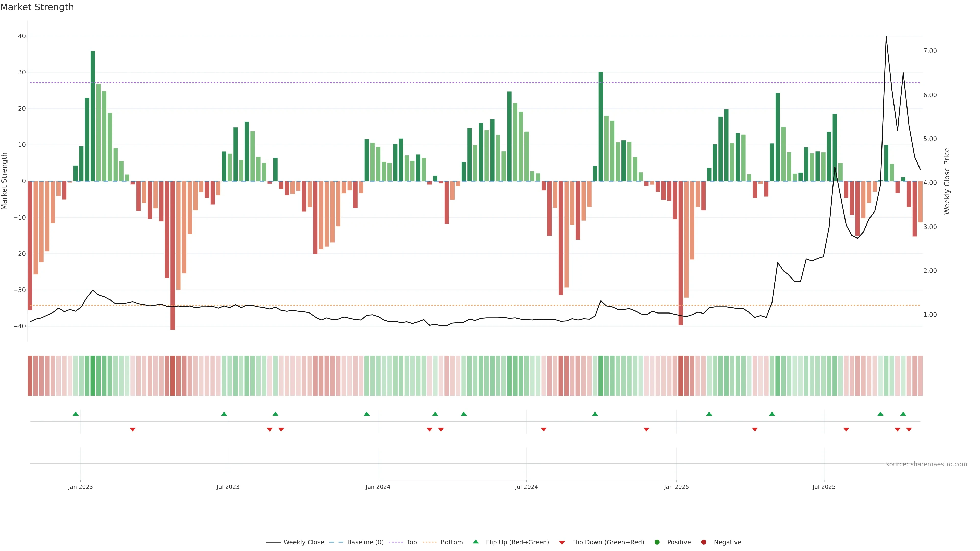This screenshot has width=980, height=551.
Task: Click the rightmost green flip-up triangle
Action: [x=903, y=414]
